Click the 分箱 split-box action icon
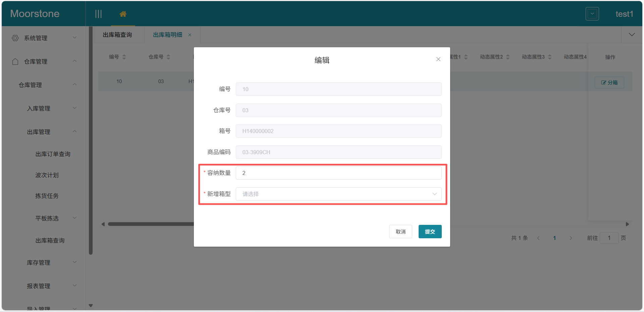The image size is (644, 312). (609, 82)
